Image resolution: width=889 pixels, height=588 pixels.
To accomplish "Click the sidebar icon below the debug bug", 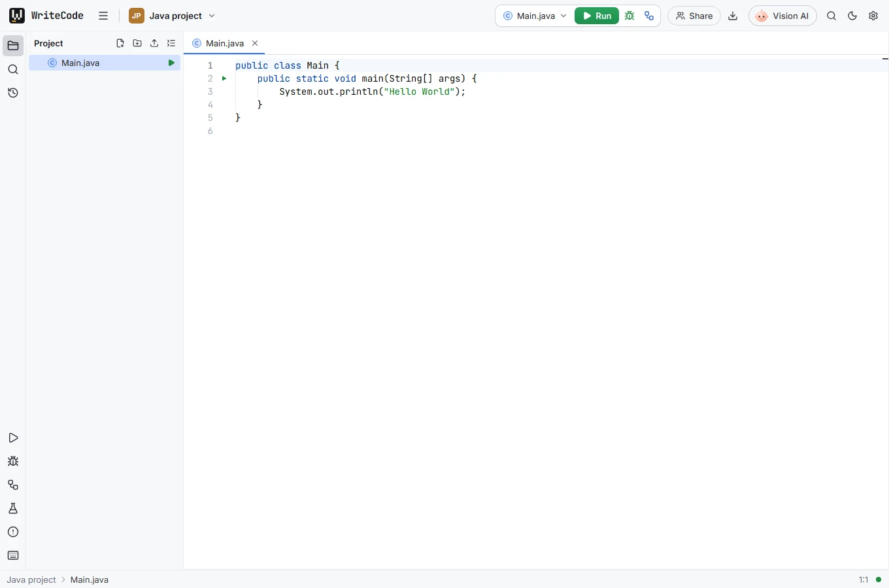I will click(13, 485).
